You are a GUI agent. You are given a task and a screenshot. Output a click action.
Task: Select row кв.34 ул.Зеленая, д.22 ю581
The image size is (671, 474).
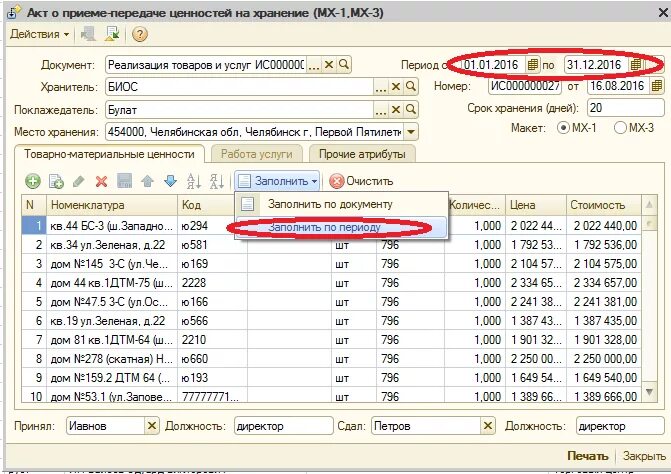click(331, 245)
